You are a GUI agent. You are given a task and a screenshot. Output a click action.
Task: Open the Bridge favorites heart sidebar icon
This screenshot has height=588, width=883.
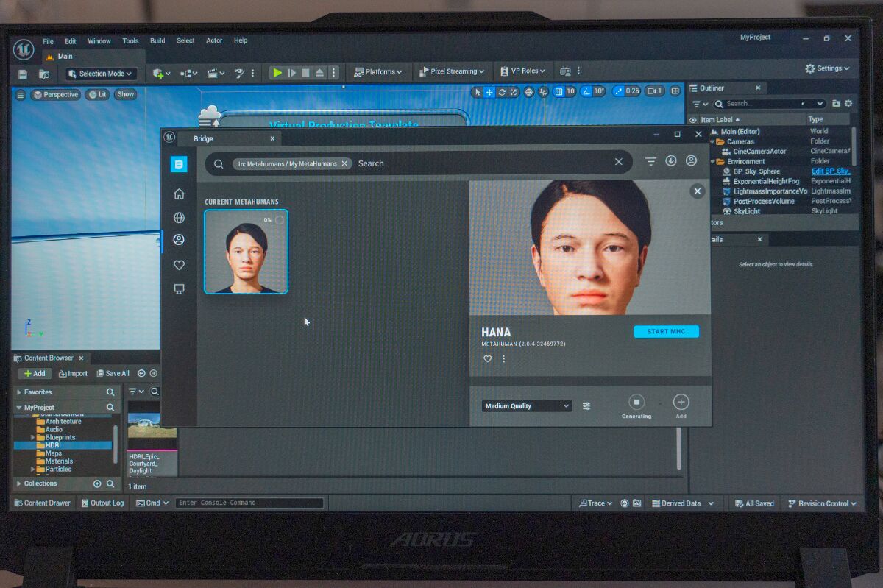click(x=179, y=265)
